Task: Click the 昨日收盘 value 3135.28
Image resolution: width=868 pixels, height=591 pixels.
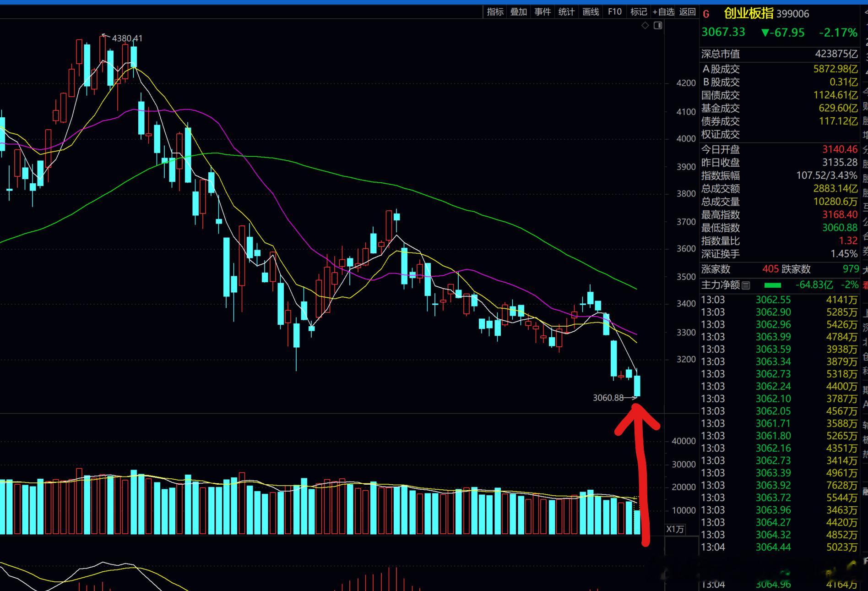Action: tap(840, 163)
